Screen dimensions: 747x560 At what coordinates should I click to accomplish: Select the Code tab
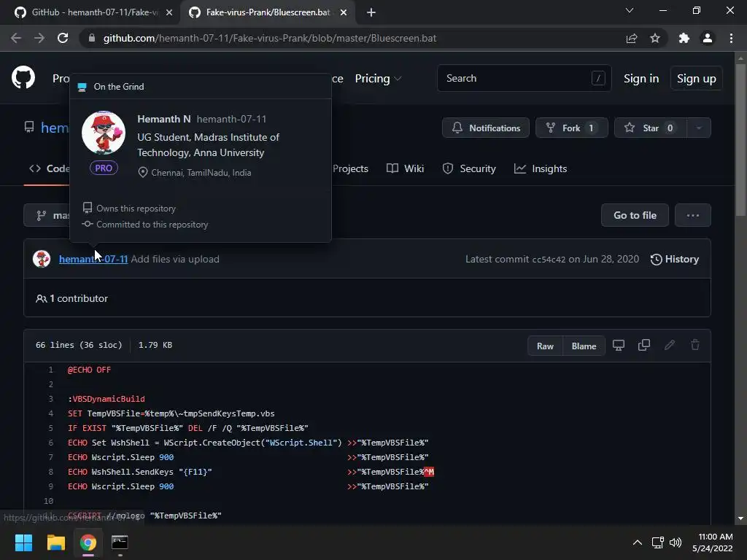point(49,168)
